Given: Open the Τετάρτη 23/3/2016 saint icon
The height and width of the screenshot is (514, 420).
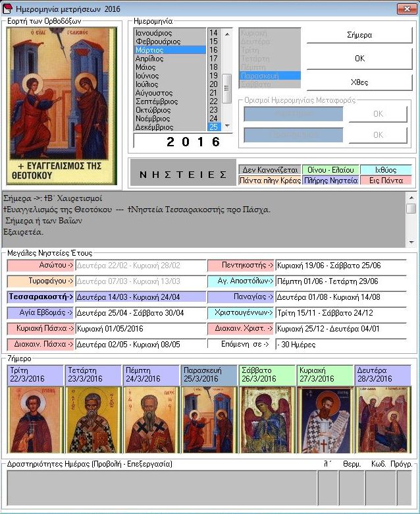Looking at the screenshot, I should pyautogui.click(x=93, y=420).
